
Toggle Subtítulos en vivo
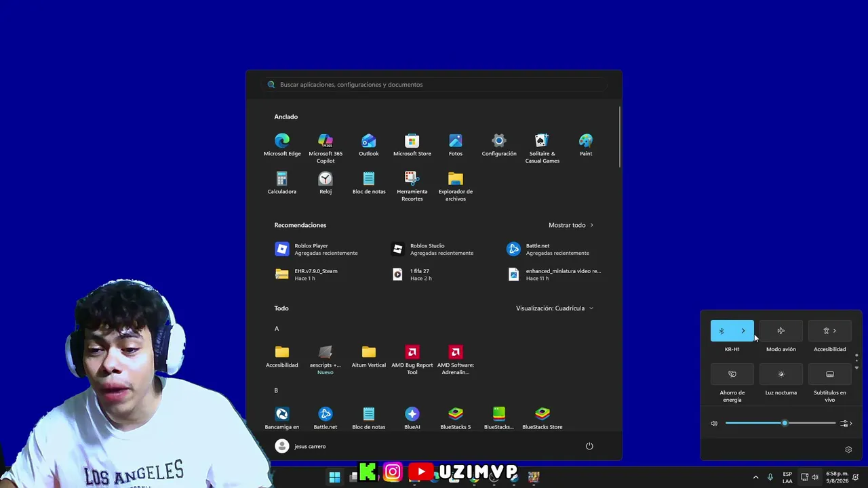830,374
